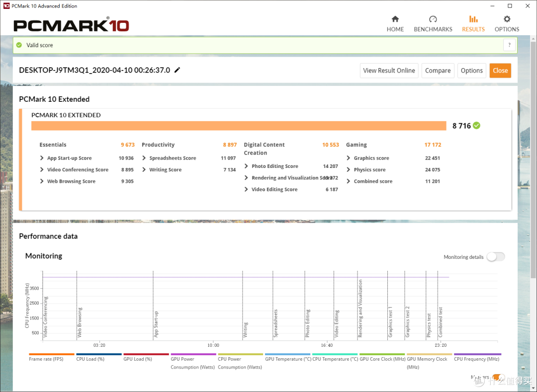Click GPU Load (%) legend swatch
This screenshot has width=537, height=392.
click(x=146, y=354)
